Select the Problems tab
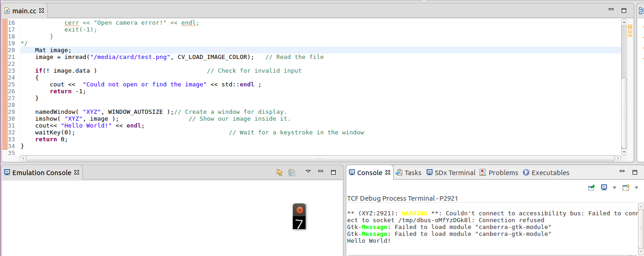The image size is (644, 256). 499,172
